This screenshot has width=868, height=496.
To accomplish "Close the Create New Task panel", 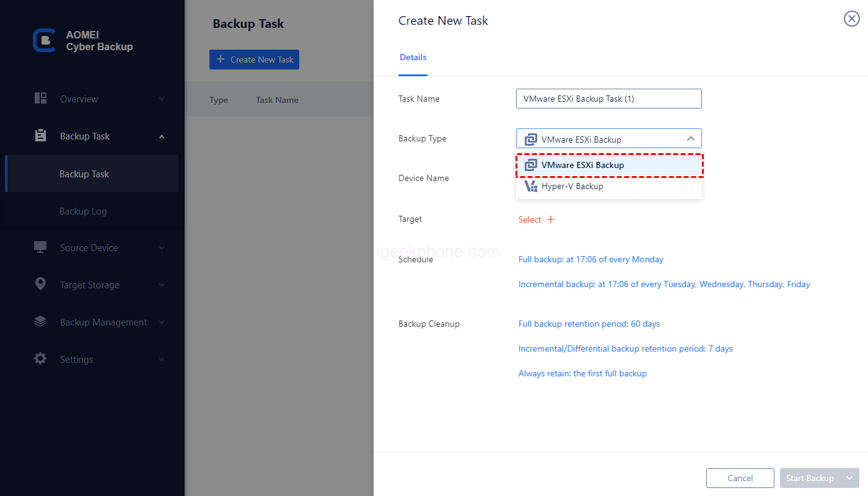I will pos(852,19).
